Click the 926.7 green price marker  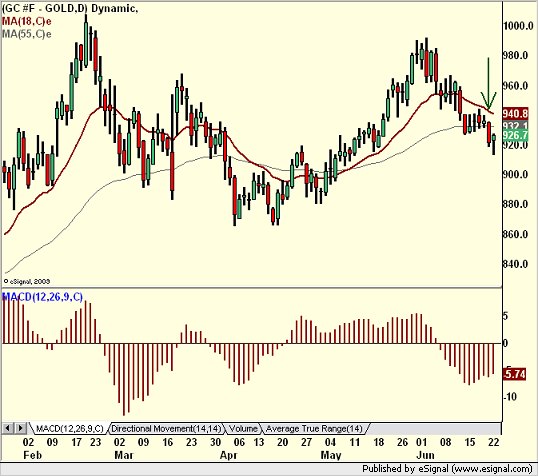click(x=515, y=135)
